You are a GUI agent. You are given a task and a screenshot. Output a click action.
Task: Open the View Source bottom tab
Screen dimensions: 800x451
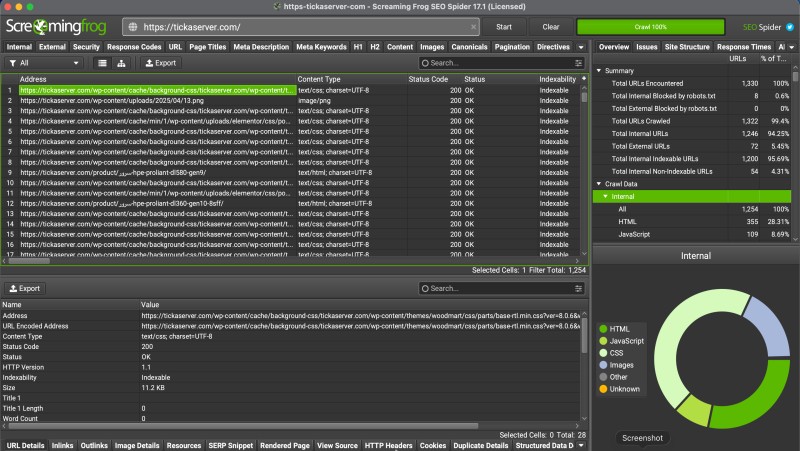click(x=337, y=445)
